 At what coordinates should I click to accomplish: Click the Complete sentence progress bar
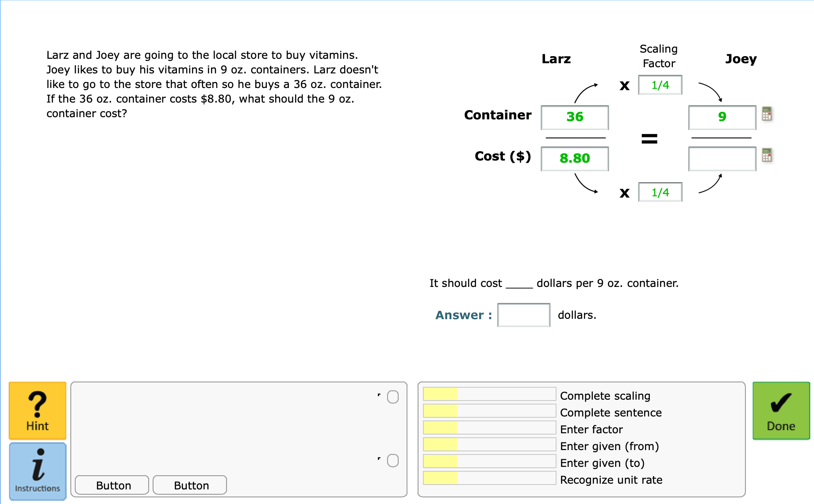tap(489, 411)
